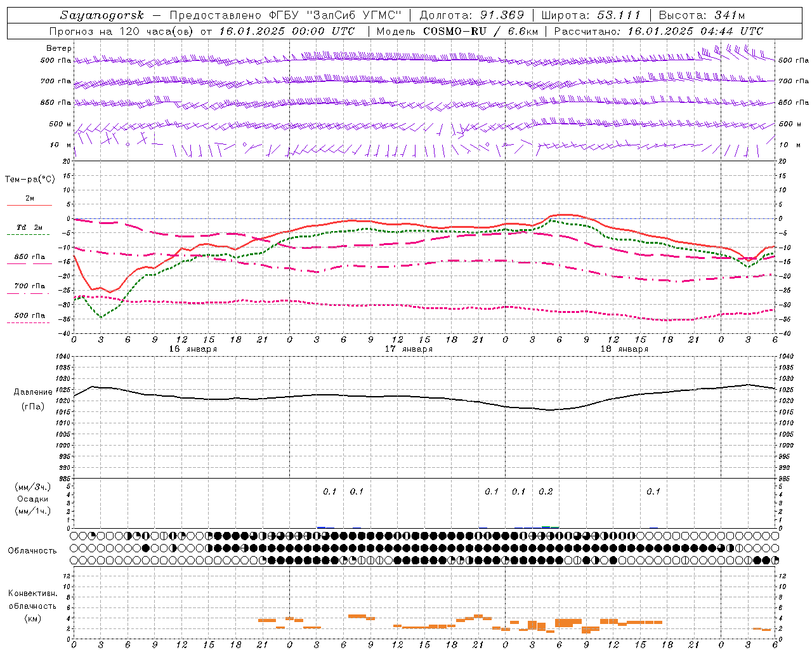Click the date label 16 января
Screen dimensions: 812x650
click(193, 349)
